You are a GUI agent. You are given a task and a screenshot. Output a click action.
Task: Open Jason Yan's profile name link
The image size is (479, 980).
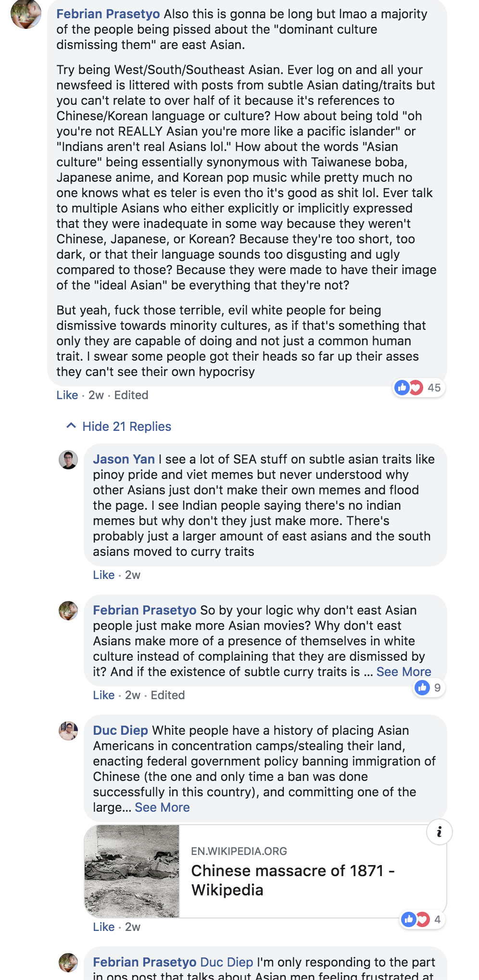[x=124, y=459]
